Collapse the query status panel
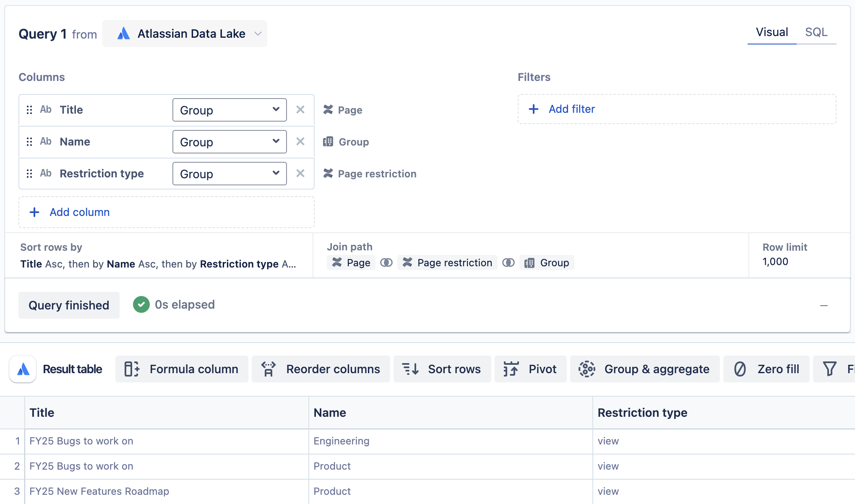Viewport: 855px width, 504px height. click(824, 306)
